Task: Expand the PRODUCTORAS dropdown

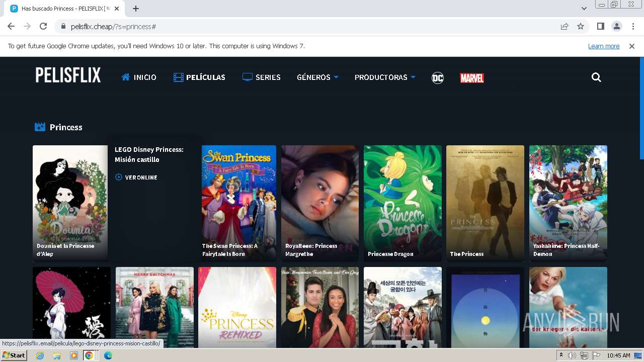Action: click(x=385, y=77)
